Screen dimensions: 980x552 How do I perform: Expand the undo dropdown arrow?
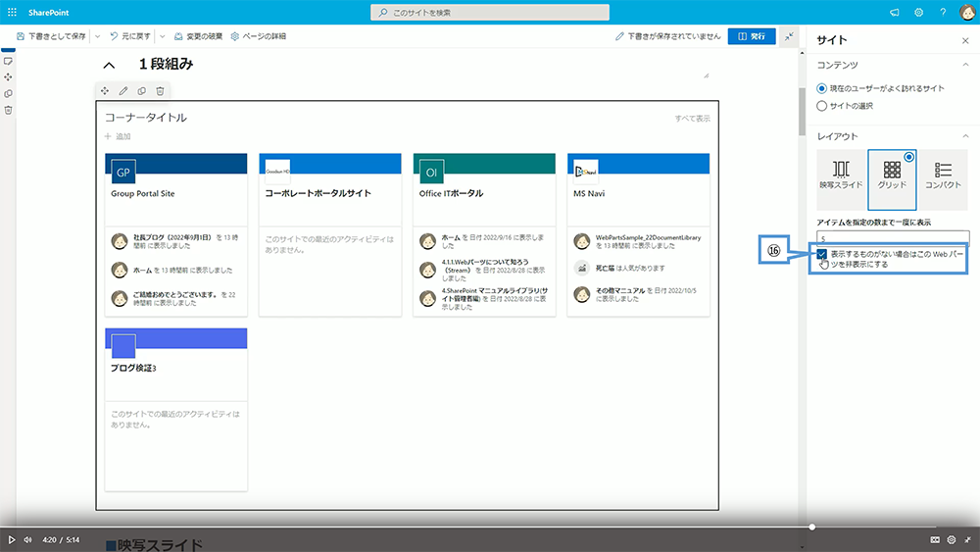click(162, 36)
